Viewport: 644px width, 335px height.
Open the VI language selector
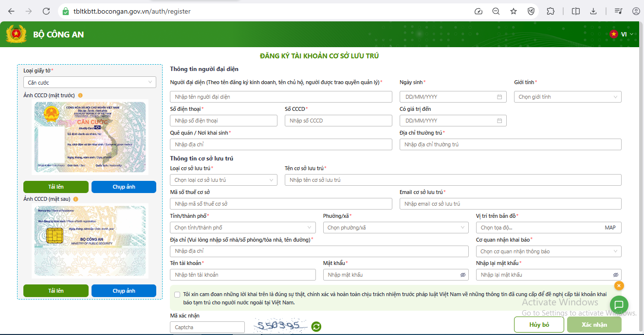[x=622, y=34]
